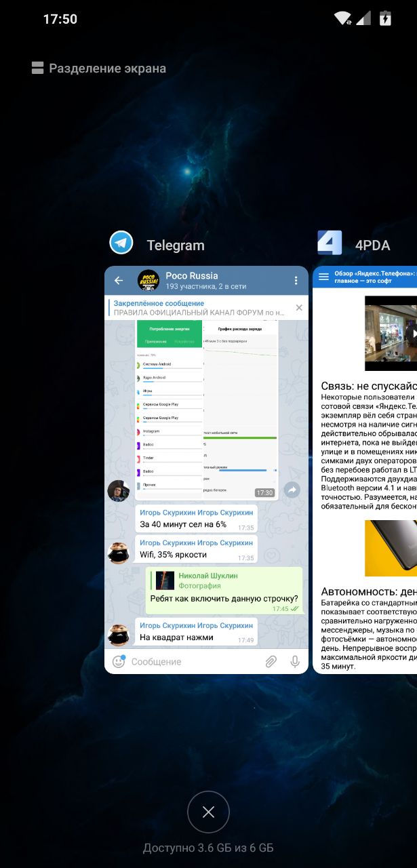
Task: Select message Wifi, 35% яркости
Action: click(x=195, y=549)
